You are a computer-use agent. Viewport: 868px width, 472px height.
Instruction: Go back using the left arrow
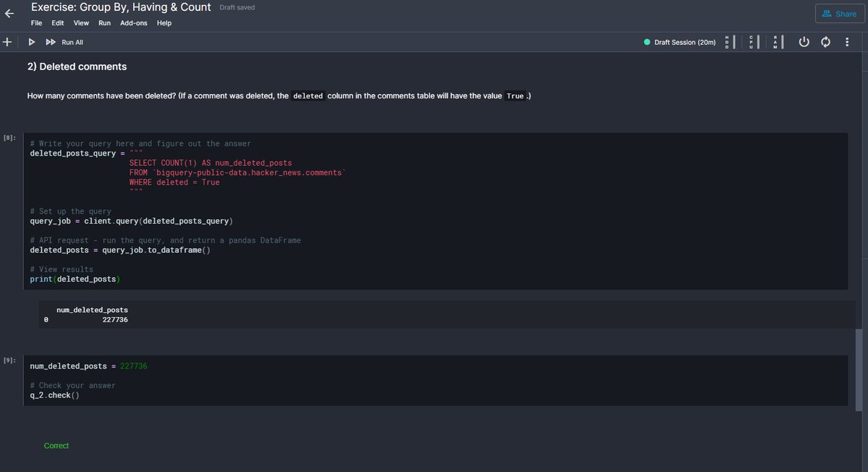tap(9, 12)
